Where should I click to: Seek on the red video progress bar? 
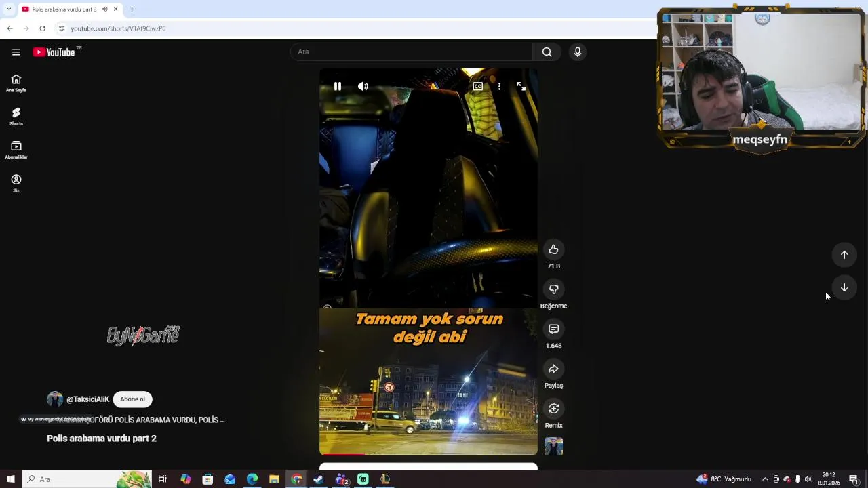(428, 454)
